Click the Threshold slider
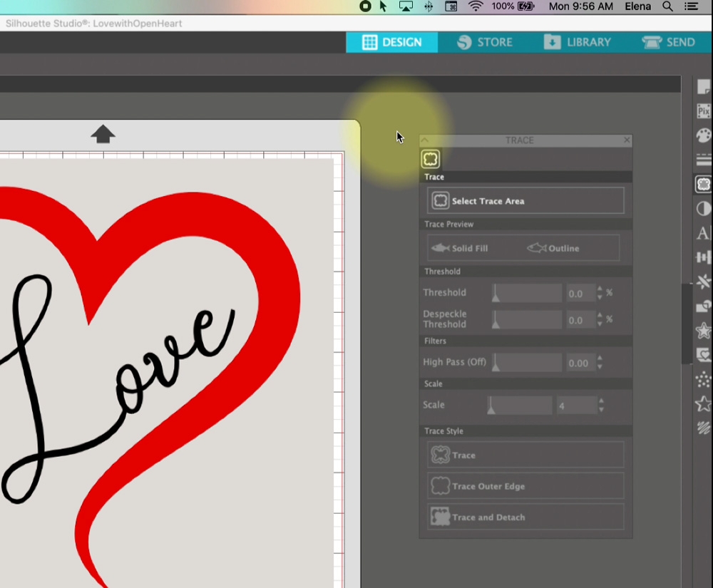 [x=527, y=293]
